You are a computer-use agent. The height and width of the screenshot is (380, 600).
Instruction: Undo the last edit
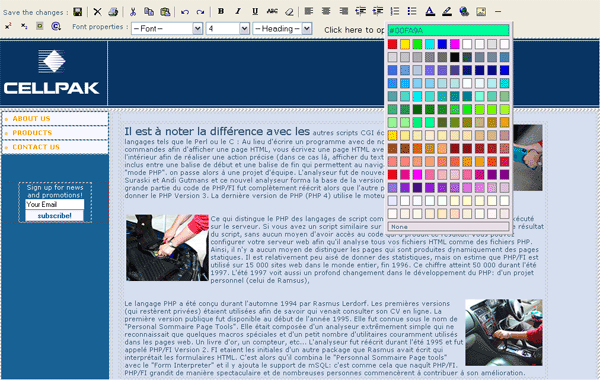point(185,12)
